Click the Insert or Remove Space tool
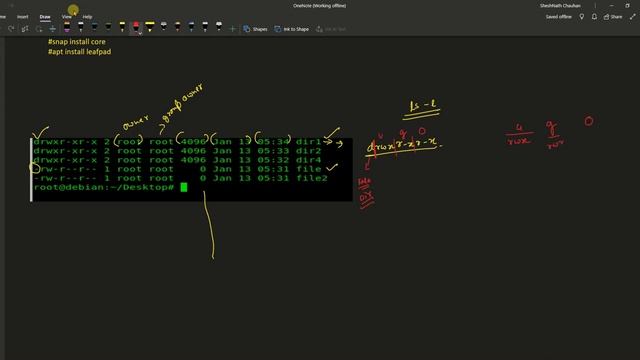This screenshot has width=640, height=360. (52, 29)
